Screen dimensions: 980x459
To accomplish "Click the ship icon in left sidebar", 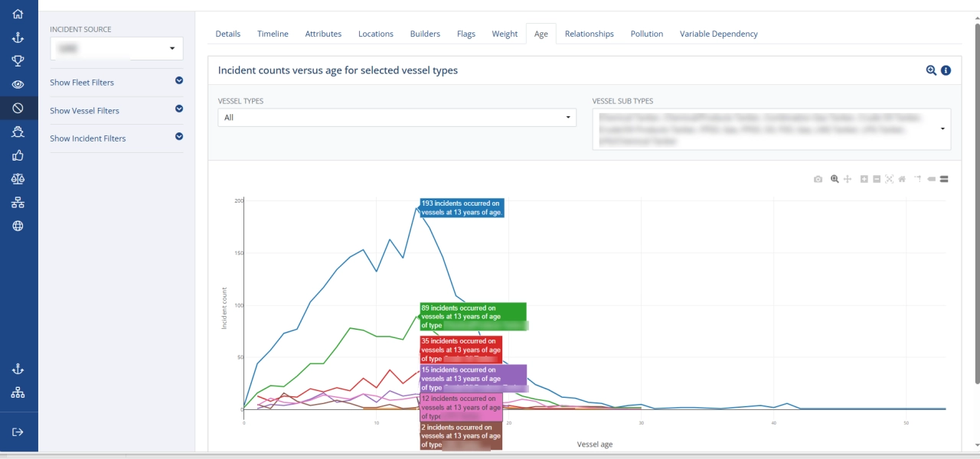I will pyautogui.click(x=18, y=132).
